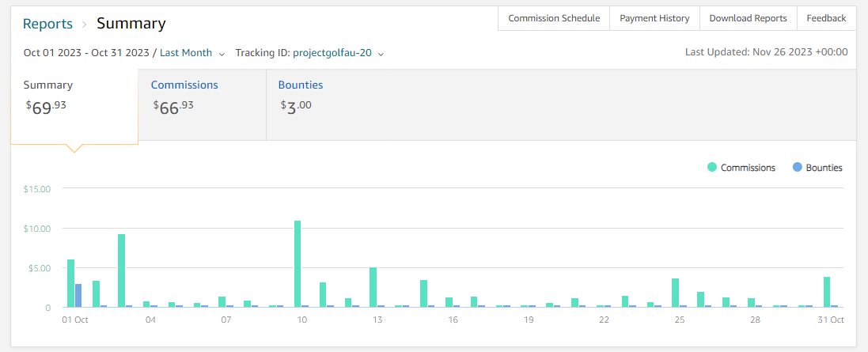Click the blue bounty bar on 01 Oct

click(78, 296)
